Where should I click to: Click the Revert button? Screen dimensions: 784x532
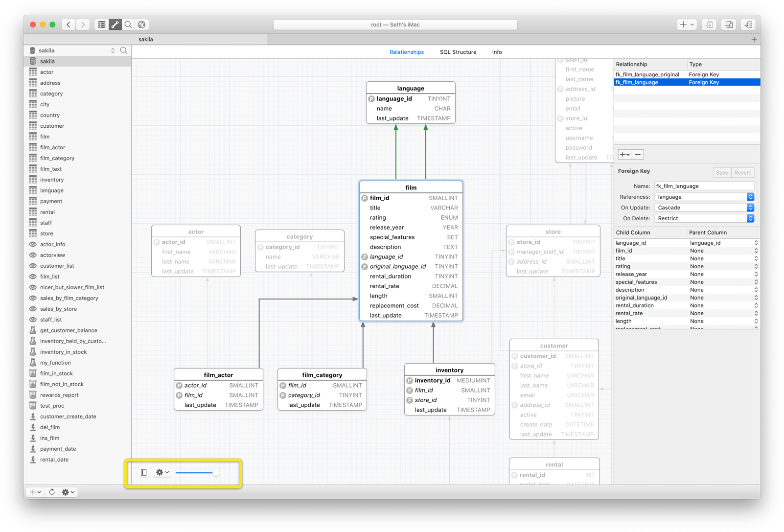click(742, 172)
